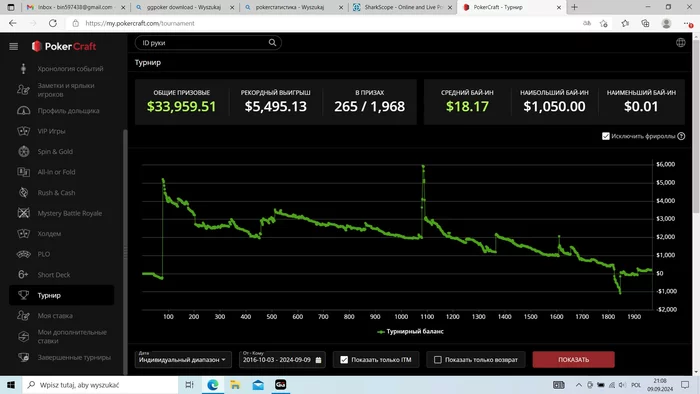This screenshot has width=700, height=394.
Task: Go back with the browser back arrow
Action: (12, 23)
